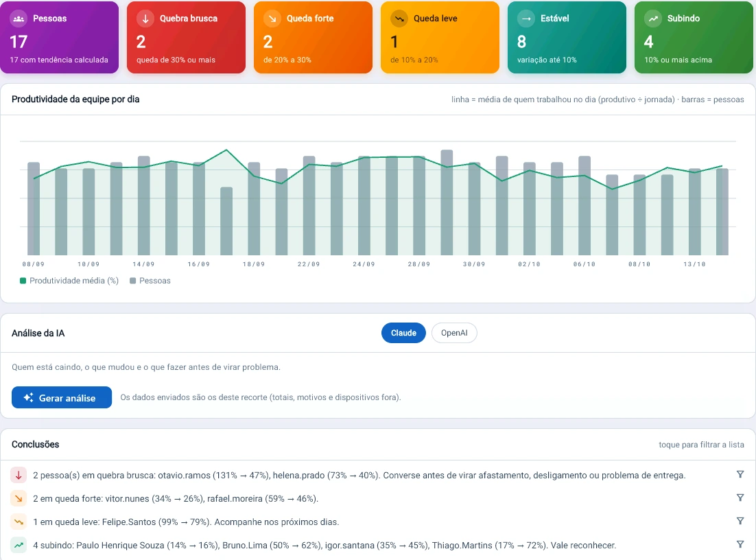The height and width of the screenshot is (560, 756).
Task: Click the trending-down icon in Queda leve card
Action: coord(399,19)
